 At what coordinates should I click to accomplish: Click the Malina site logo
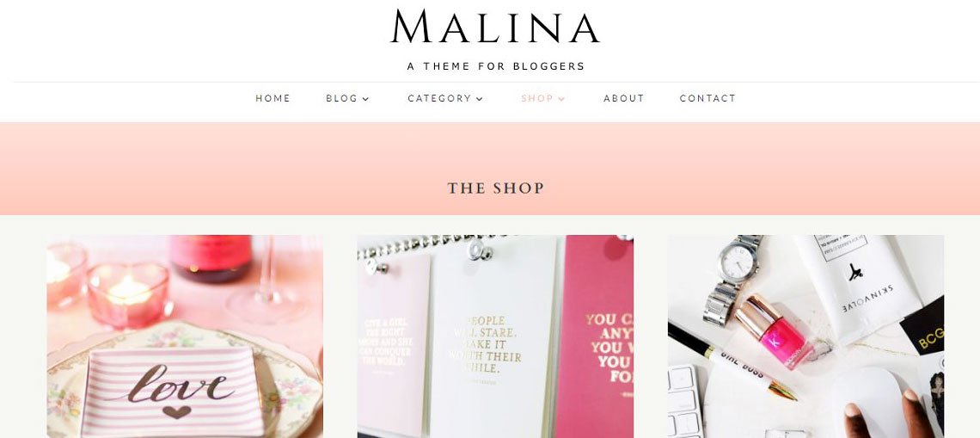(x=495, y=27)
